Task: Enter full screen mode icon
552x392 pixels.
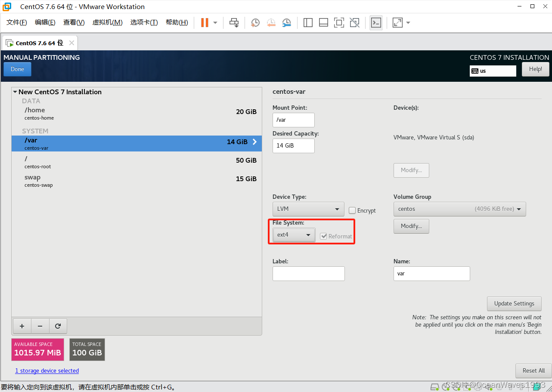Action: coord(339,23)
